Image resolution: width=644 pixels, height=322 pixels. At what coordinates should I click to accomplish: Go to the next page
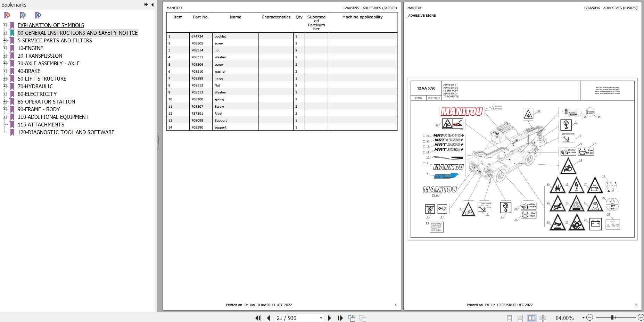point(330,318)
